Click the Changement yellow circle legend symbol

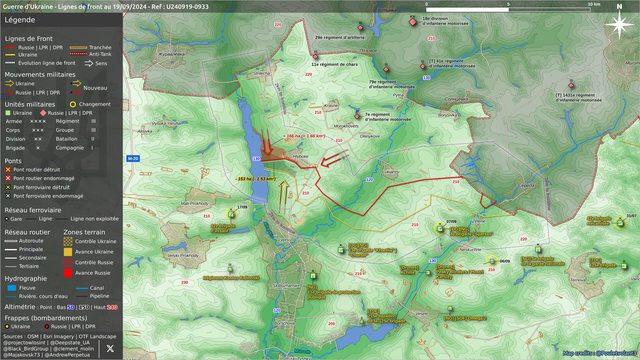tap(73, 104)
